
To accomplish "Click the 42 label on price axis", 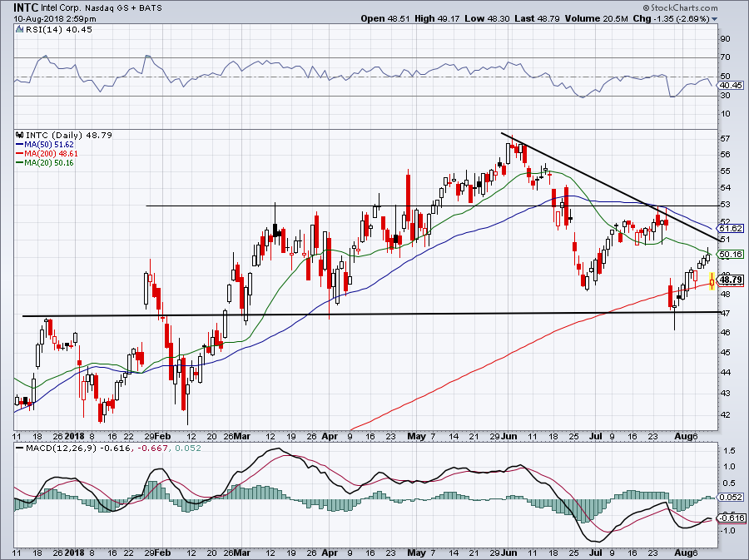I will point(725,415).
